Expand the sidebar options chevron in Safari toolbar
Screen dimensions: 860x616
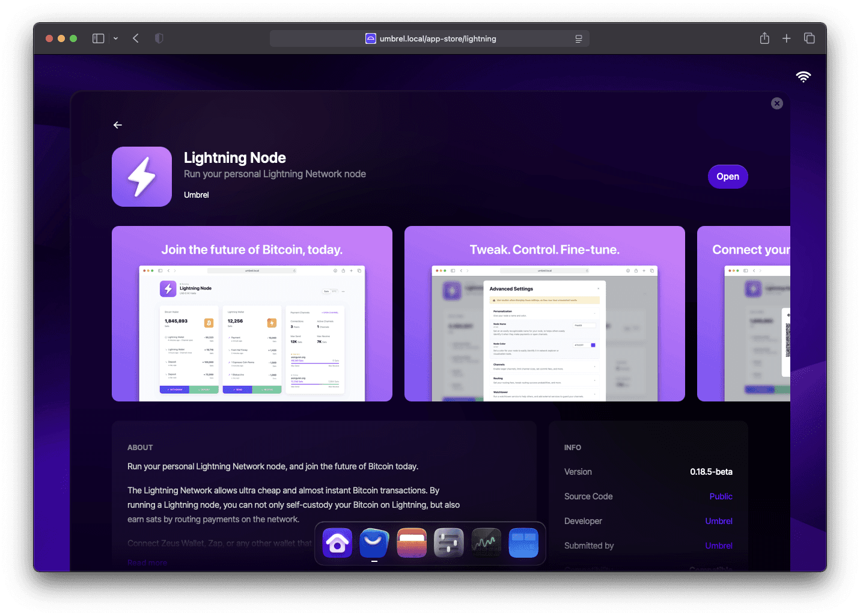[115, 38]
